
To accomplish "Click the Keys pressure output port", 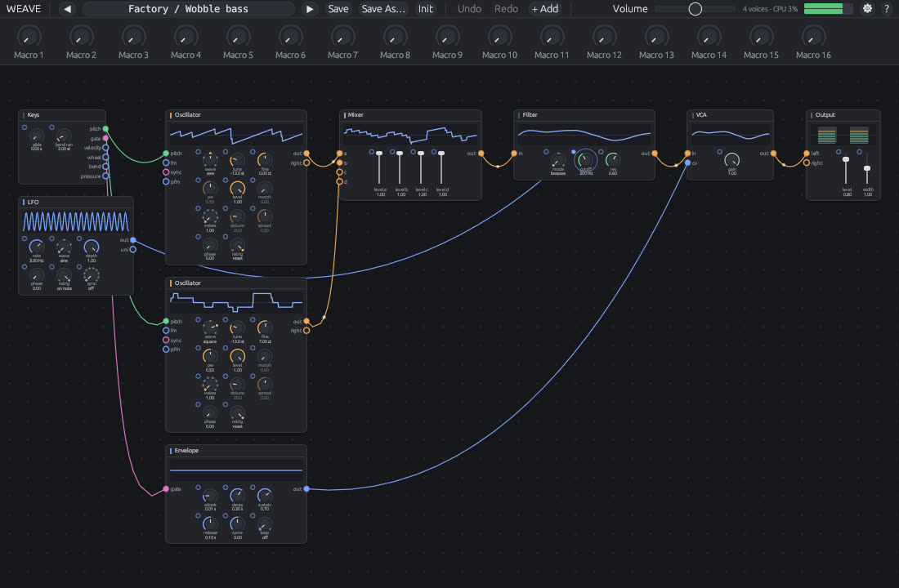I will pos(105,176).
